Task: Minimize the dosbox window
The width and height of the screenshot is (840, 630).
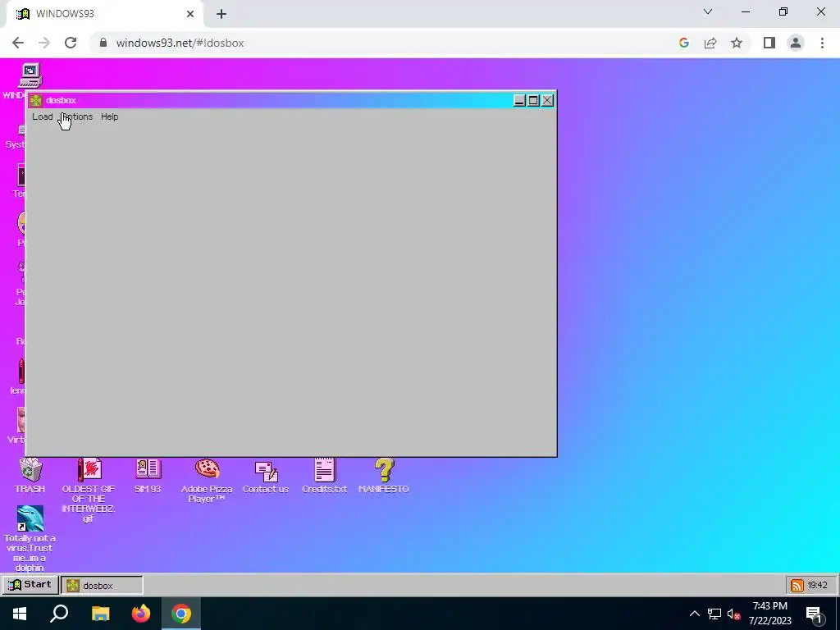Action: (x=519, y=100)
